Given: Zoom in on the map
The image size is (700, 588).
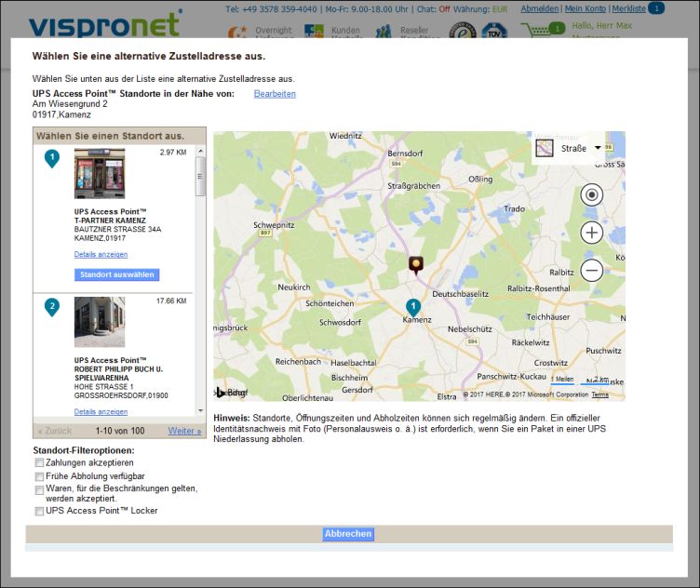Looking at the screenshot, I should coord(591,233).
